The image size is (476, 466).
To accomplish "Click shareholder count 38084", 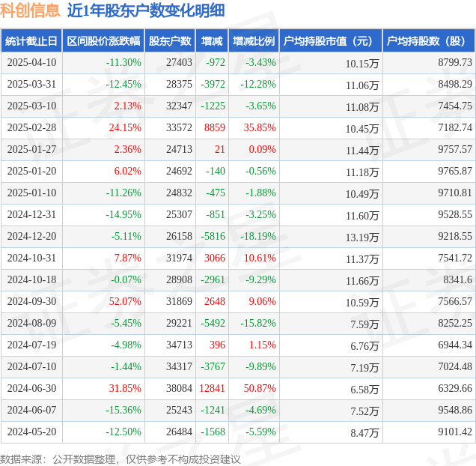I will coord(179,389).
